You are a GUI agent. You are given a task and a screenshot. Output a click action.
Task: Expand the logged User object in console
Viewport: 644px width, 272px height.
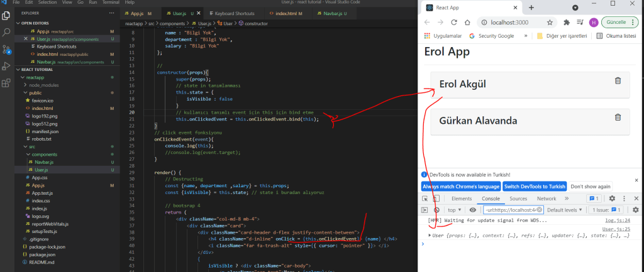[x=430, y=236]
